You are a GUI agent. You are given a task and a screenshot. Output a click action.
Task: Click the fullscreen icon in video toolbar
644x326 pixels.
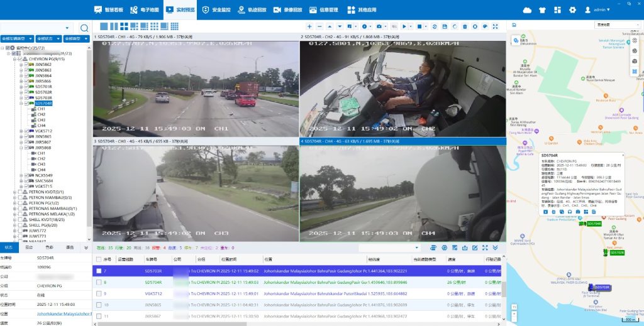pos(496,26)
